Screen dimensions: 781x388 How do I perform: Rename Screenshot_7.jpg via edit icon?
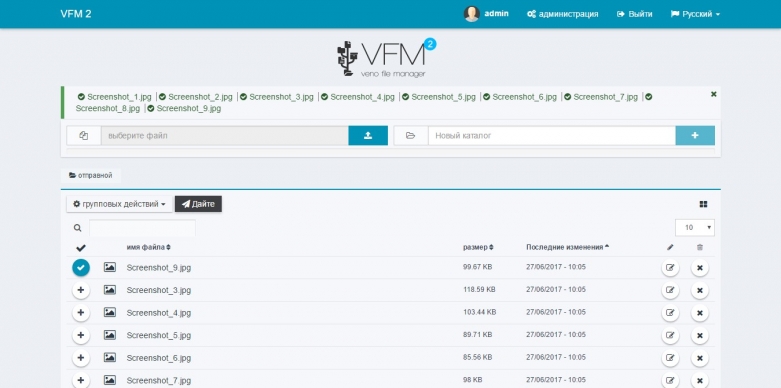coord(670,381)
